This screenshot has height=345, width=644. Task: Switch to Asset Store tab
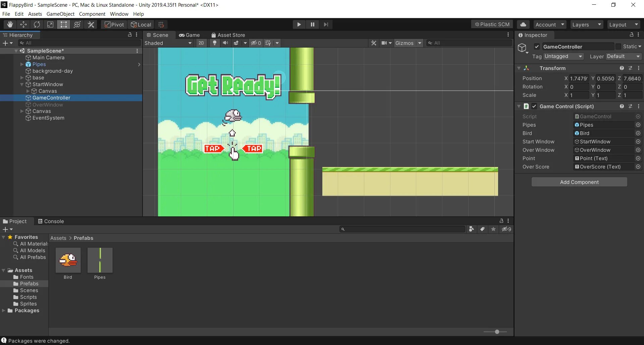pos(228,35)
